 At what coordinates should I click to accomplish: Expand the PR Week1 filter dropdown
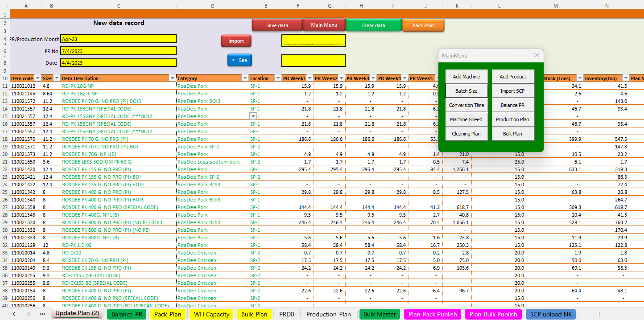point(310,78)
